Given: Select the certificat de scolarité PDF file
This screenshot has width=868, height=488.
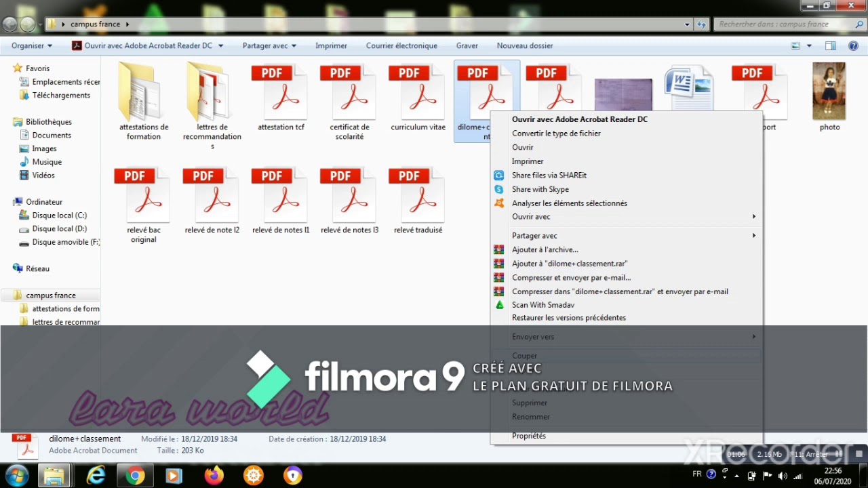Looking at the screenshot, I should pos(349,102).
